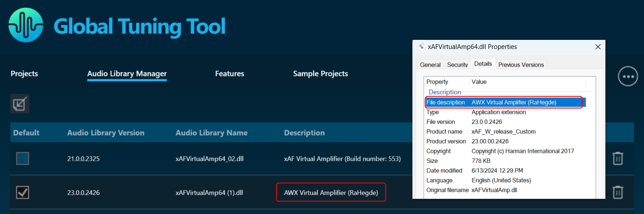This screenshot has height=214, width=644.
Task: Select the Audio Library Manager tab
Action: coord(127,74)
